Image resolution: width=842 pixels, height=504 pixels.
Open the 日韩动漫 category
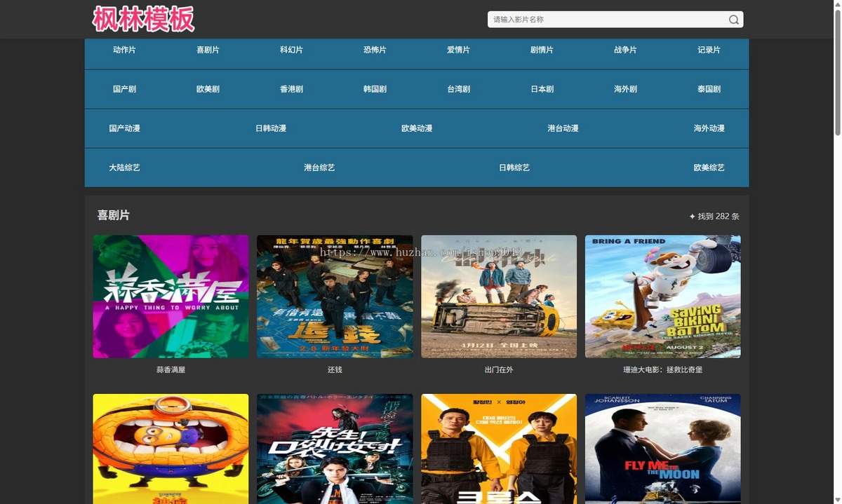pos(271,128)
